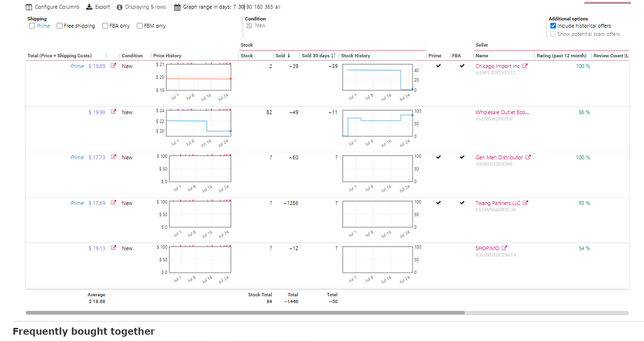Sort by the Prime column header
This screenshot has height=341, width=644.
coord(435,56)
